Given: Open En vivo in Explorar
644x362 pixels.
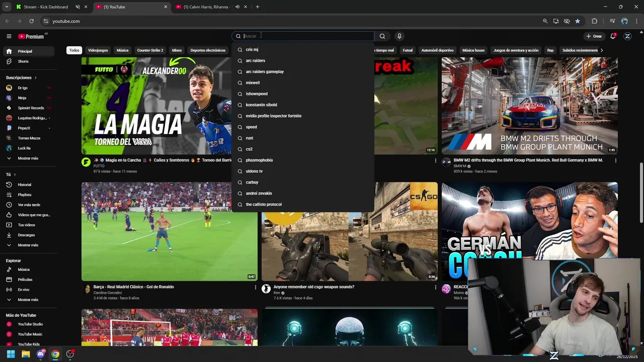Looking at the screenshot, I should pos(28,290).
